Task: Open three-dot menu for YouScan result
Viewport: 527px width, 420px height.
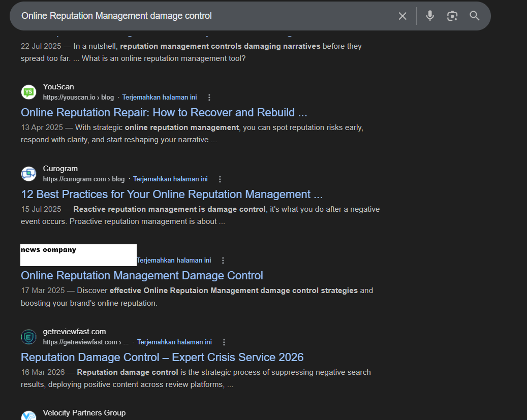Action: pyautogui.click(x=209, y=98)
